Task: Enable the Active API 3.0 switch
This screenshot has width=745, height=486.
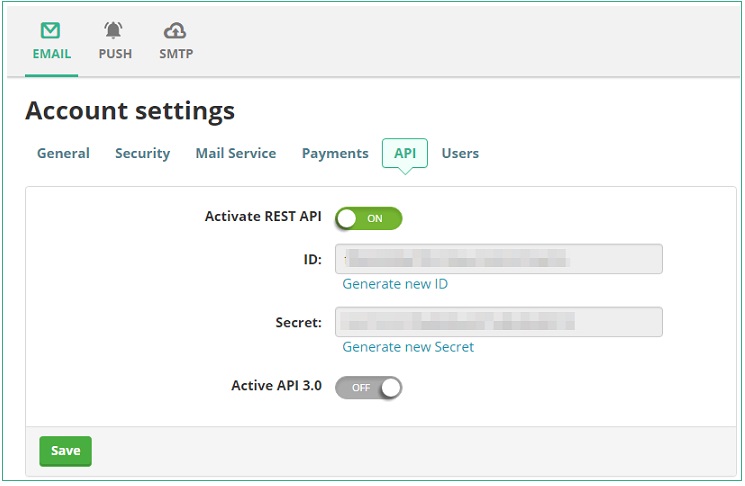Action: 368,387
